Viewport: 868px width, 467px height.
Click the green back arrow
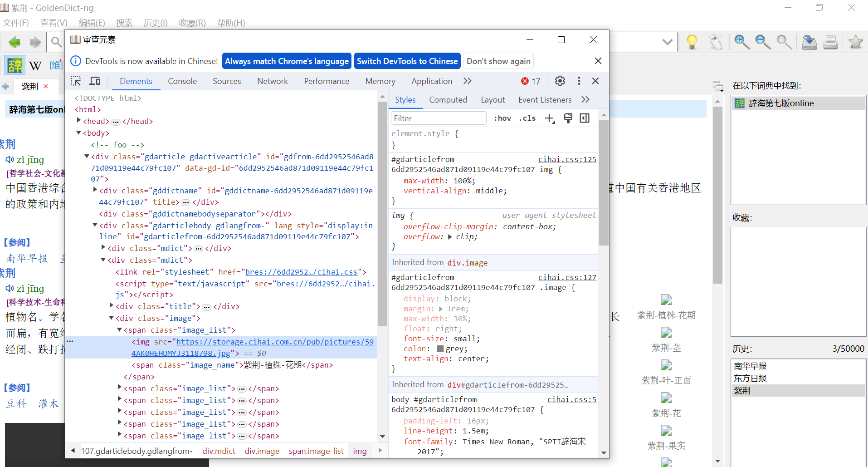(15, 42)
